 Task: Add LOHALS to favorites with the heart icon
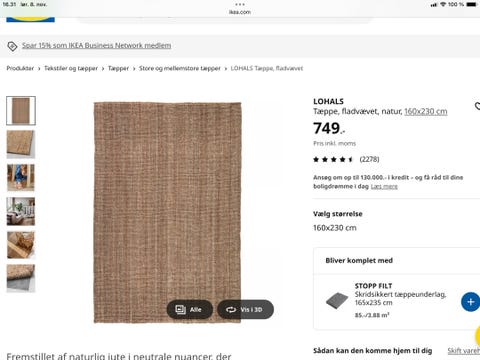477,106
